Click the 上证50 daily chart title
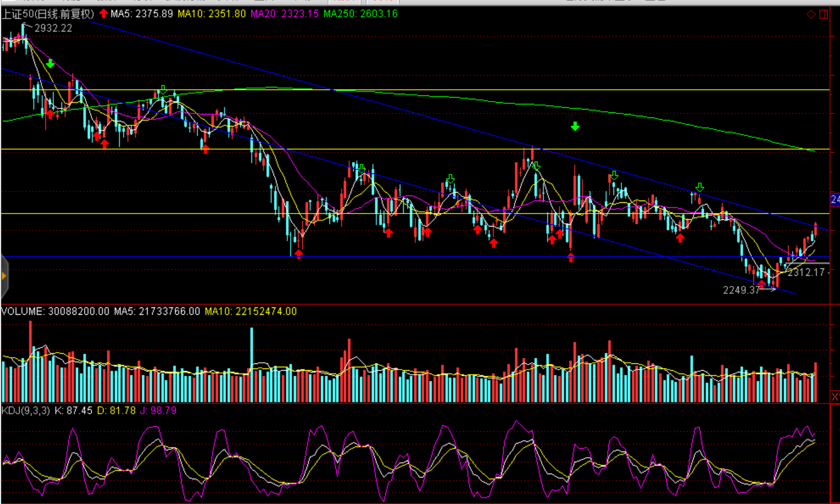The width and height of the screenshot is (840, 504). pos(47,14)
